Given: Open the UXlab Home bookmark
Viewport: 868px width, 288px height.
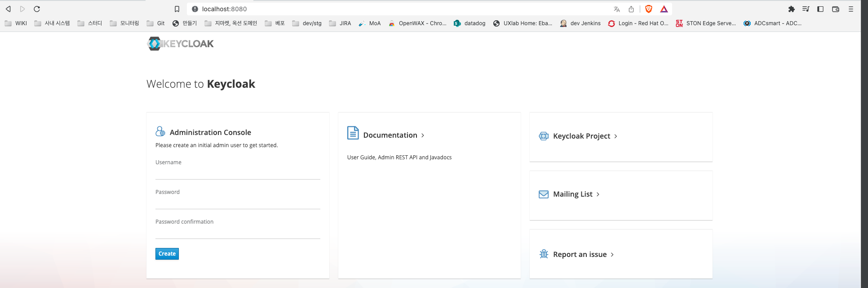Looking at the screenshot, I should pyautogui.click(x=523, y=23).
